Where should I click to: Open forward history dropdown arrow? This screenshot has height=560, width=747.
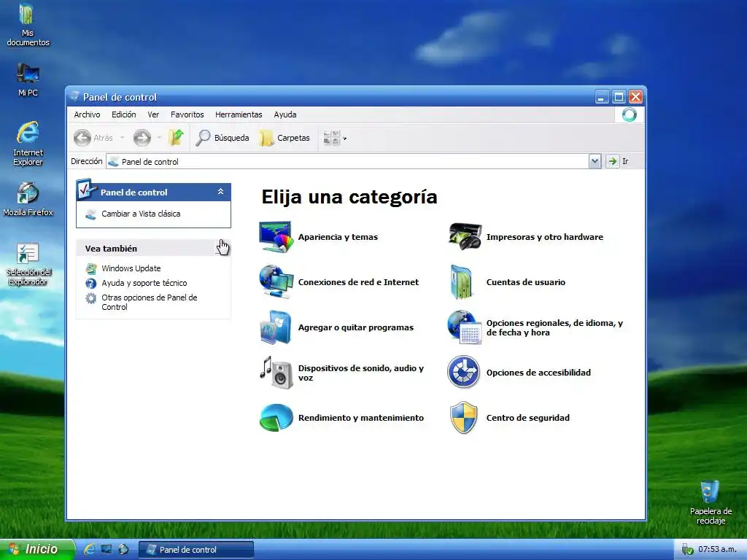coord(159,138)
